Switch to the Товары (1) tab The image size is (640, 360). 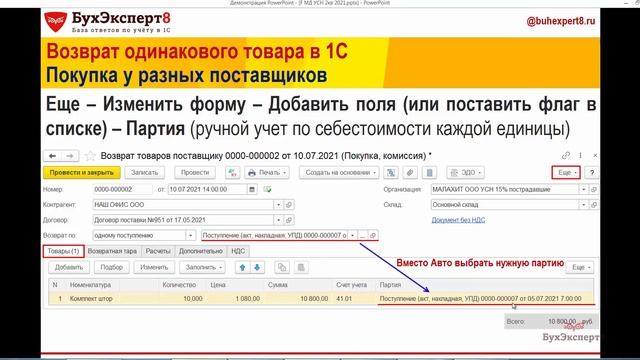tap(63, 251)
